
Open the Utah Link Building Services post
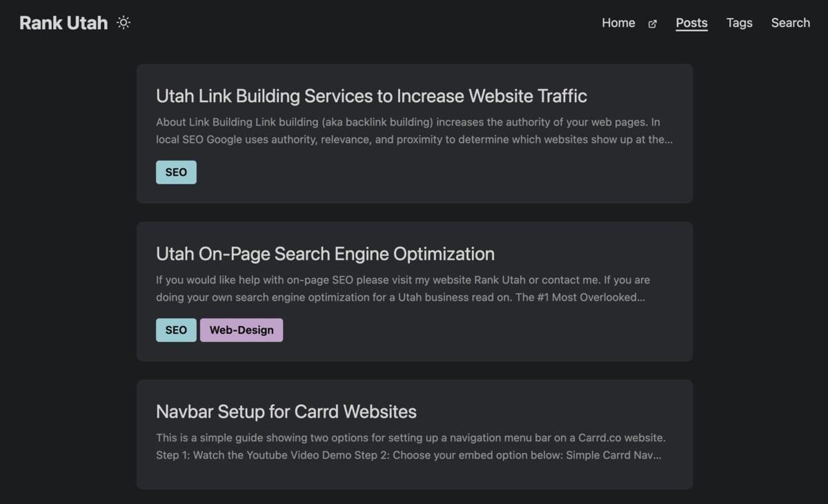click(x=371, y=96)
